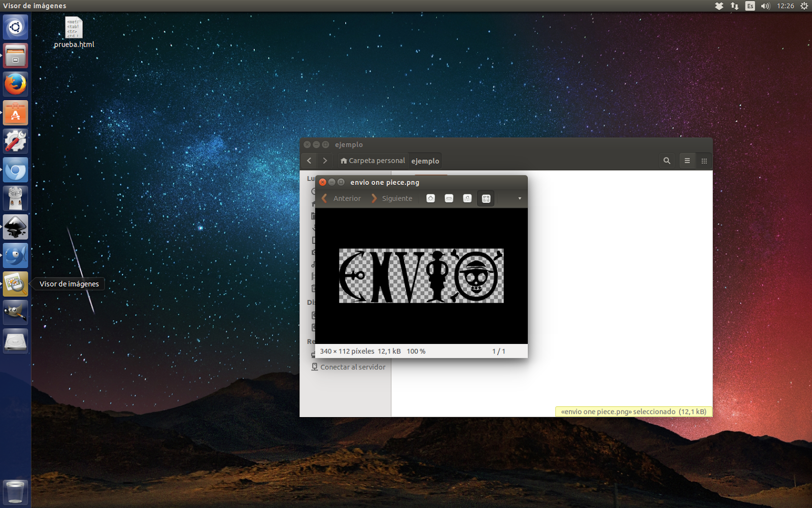Click the displayed envio one piece image
Viewport: 812px width, 508px height.
click(x=421, y=276)
